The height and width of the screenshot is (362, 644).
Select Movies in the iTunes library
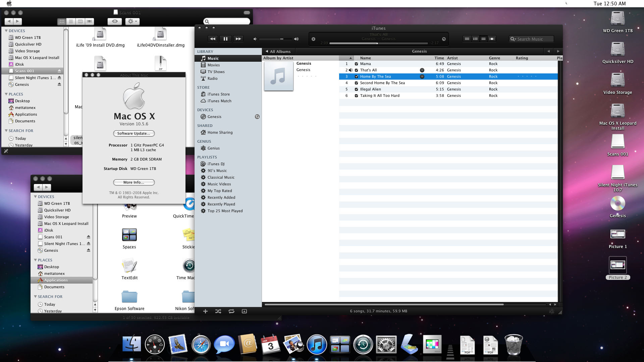(213, 65)
